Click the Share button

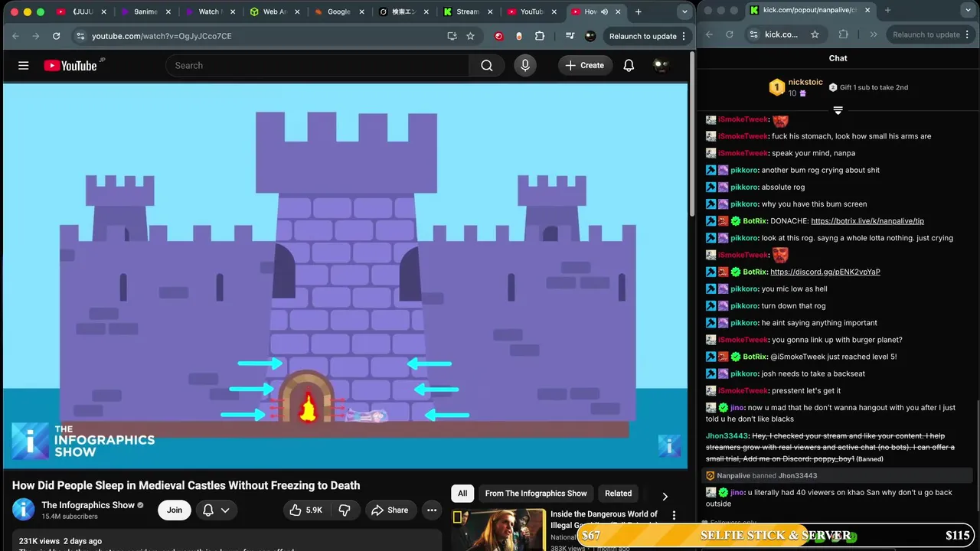click(390, 510)
